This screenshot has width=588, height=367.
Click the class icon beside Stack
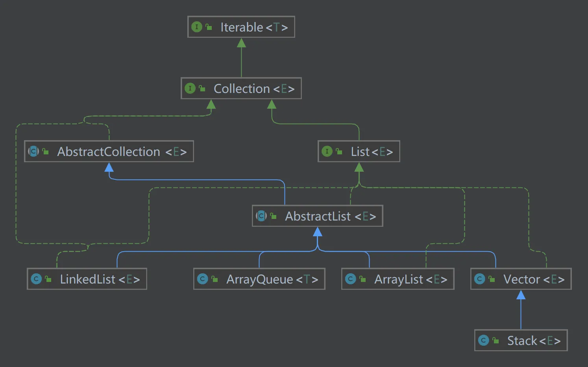point(483,340)
